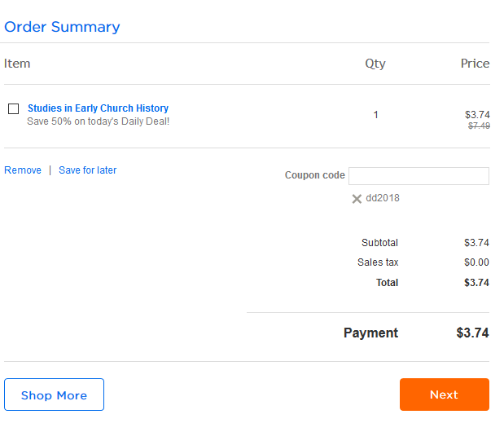The image size is (504, 432).
Task: Click the Subtotal label
Action: [x=379, y=243]
